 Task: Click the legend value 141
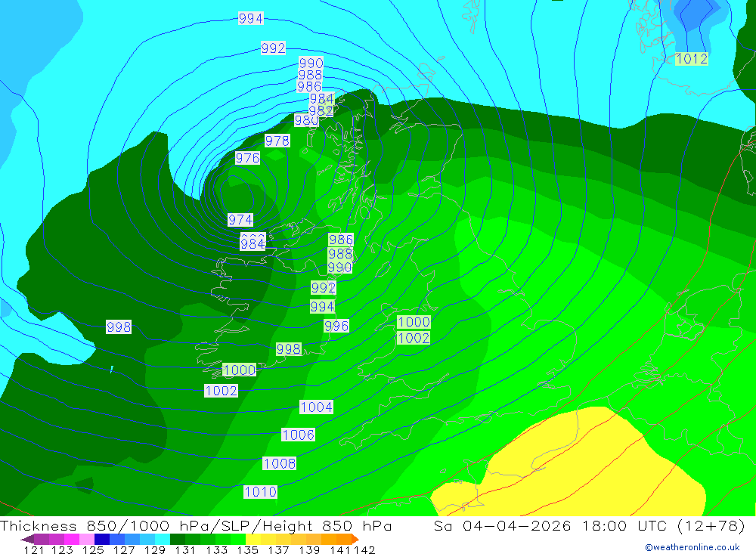pos(340,549)
